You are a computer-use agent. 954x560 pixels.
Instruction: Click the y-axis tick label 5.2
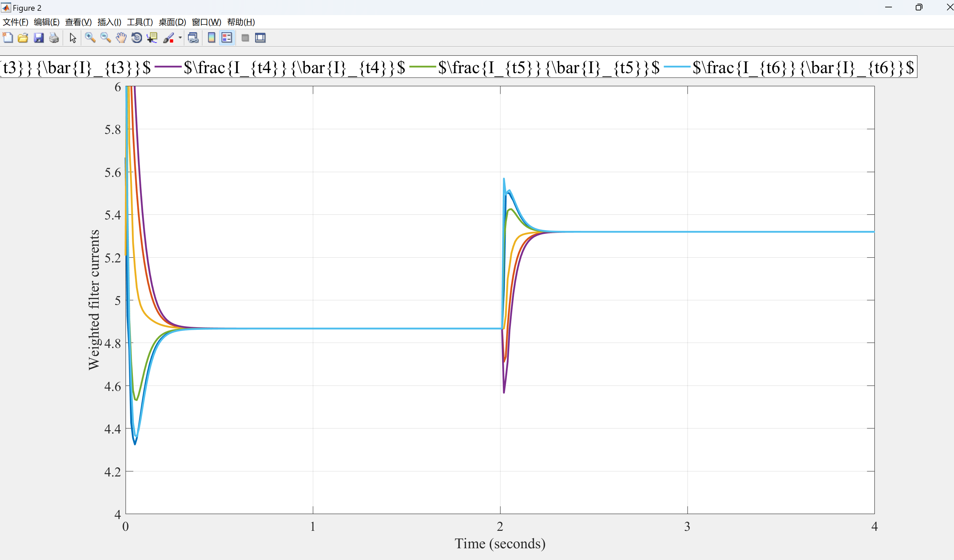[x=113, y=258]
